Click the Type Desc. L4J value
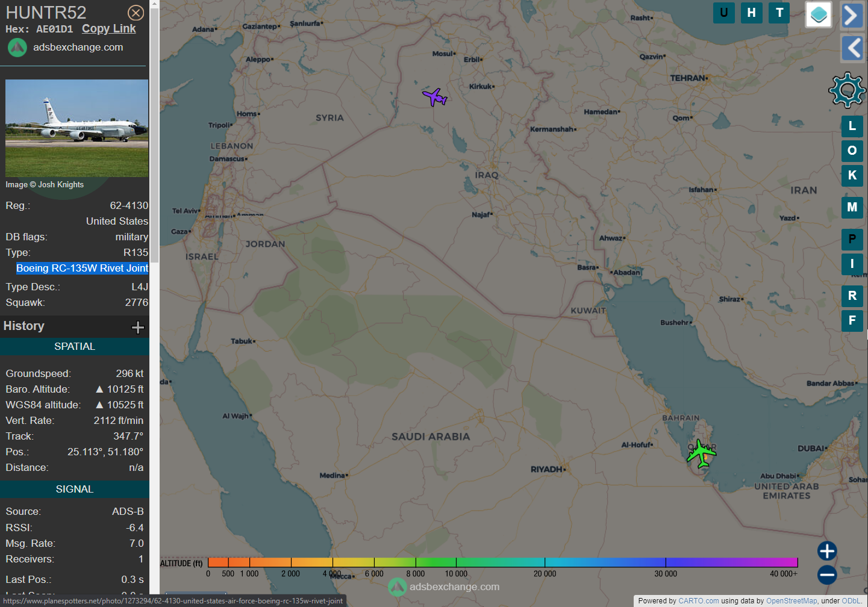The width and height of the screenshot is (868, 607). click(140, 287)
